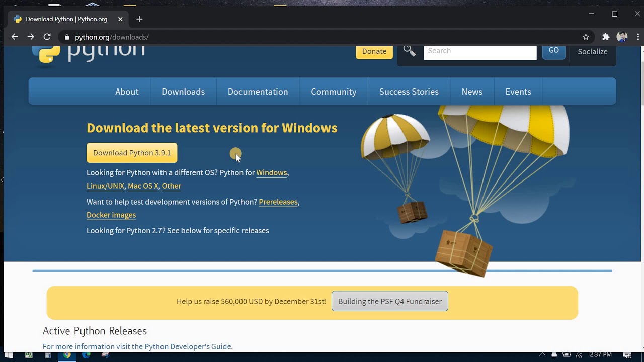Click the Python logo on the site header
Viewport: 644px width, 362px height.
tap(89, 54)
